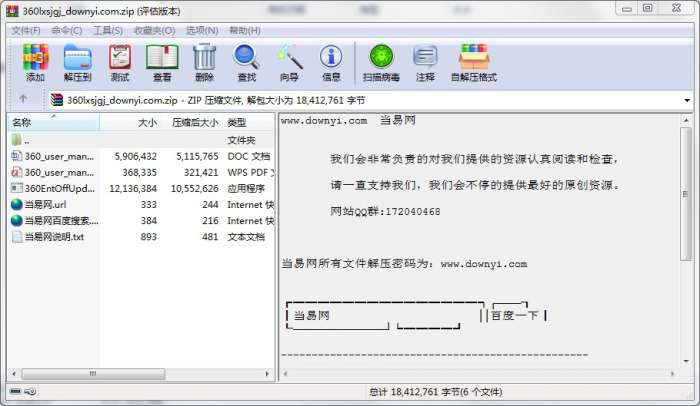This screenshot has height=406, width=700.
Task: Click the 百度一下 text in comment
Action: click(x=515, y=315)
